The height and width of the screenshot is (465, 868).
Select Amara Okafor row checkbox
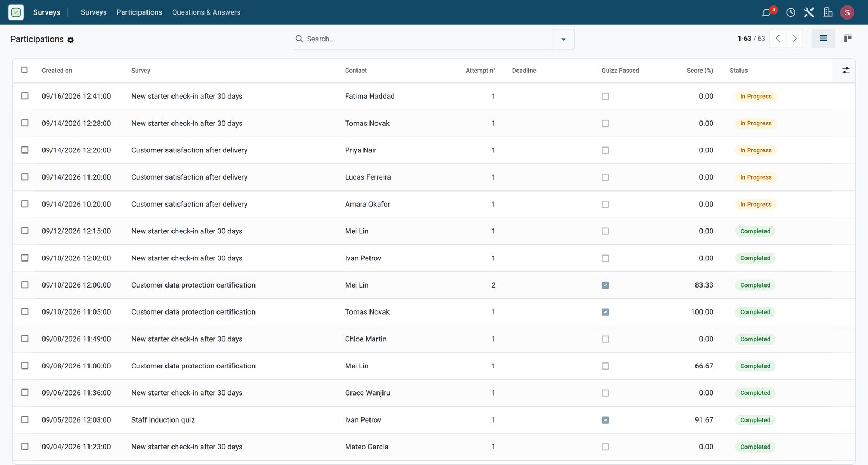point(24,204)
